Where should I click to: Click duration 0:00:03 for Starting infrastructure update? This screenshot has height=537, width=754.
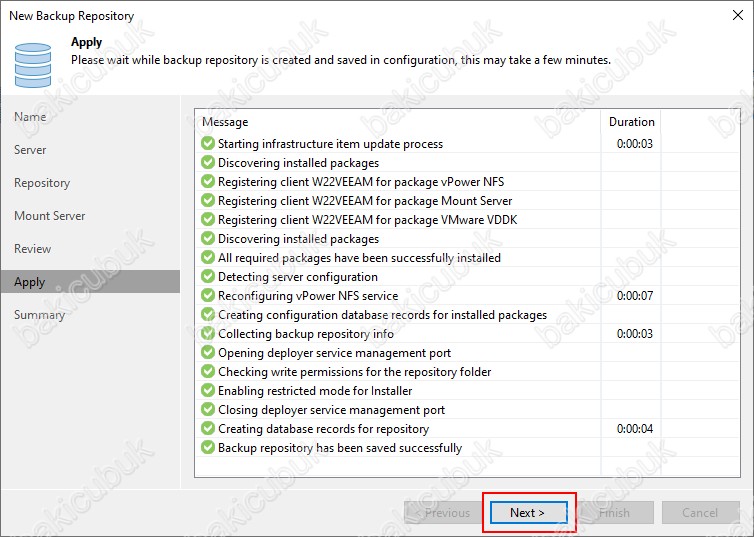coord(635,144)
